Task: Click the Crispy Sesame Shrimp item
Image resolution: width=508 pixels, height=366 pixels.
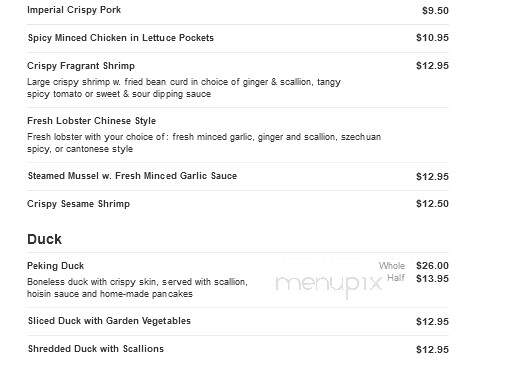Action: pyautogui.click(x=78, y=204)
